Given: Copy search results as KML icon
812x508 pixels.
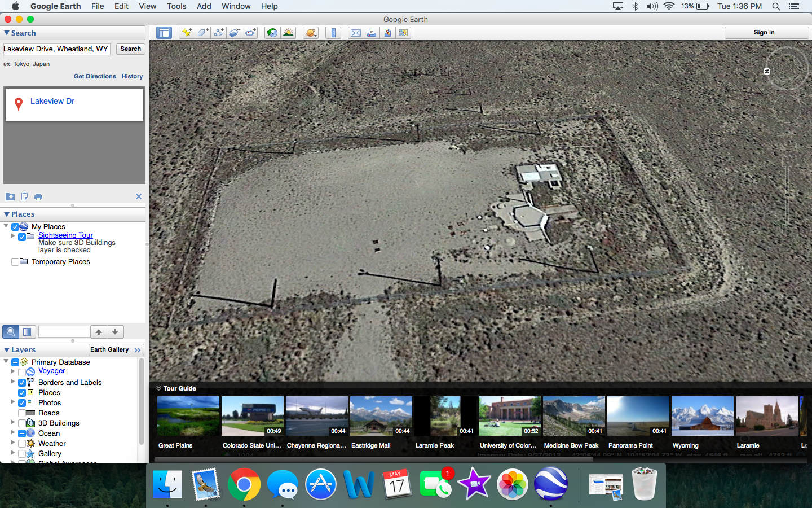Looking at the screenshot, I should (x=24, y=196).
